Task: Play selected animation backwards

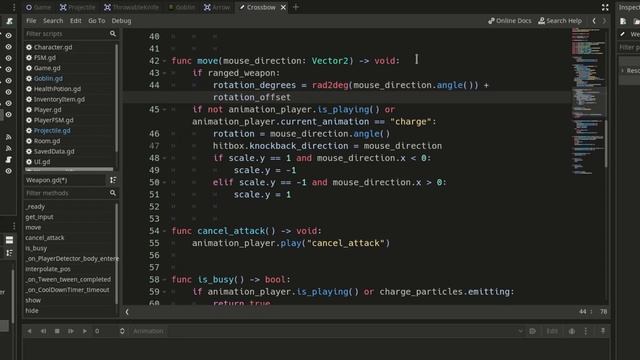Action: (x=29, y=331)
